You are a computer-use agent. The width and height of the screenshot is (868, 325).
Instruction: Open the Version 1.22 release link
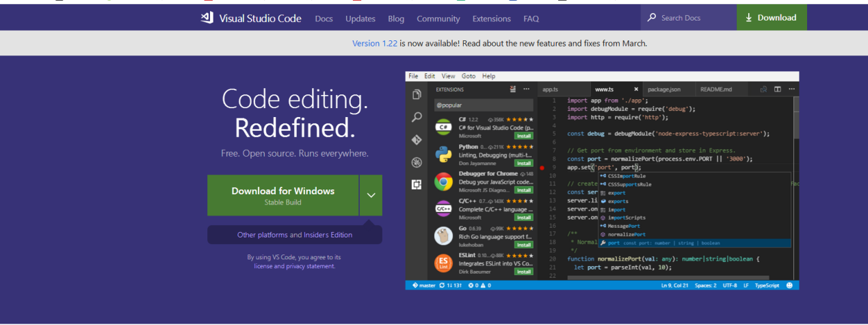click(x=374, y=43)
